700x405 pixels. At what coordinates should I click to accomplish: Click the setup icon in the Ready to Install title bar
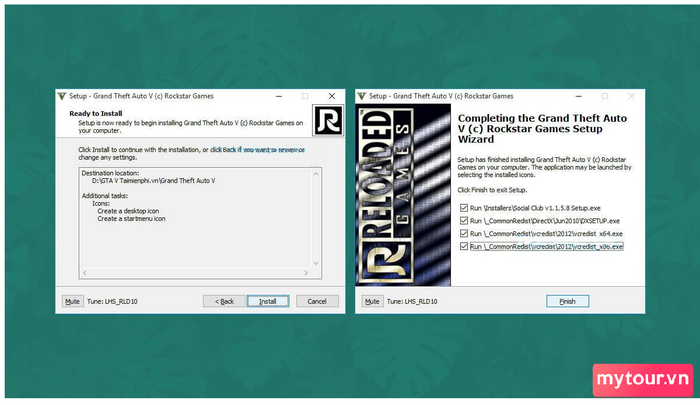(x=62, y=96)
